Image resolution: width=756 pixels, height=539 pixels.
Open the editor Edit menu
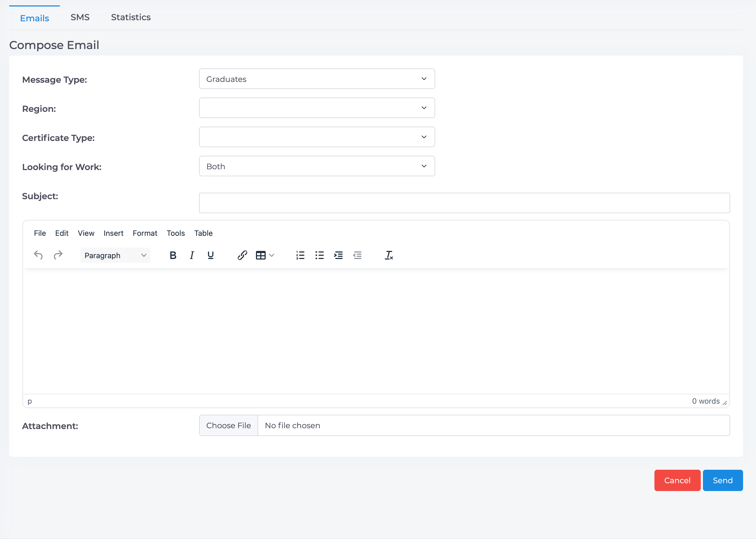tap(62, 233)
